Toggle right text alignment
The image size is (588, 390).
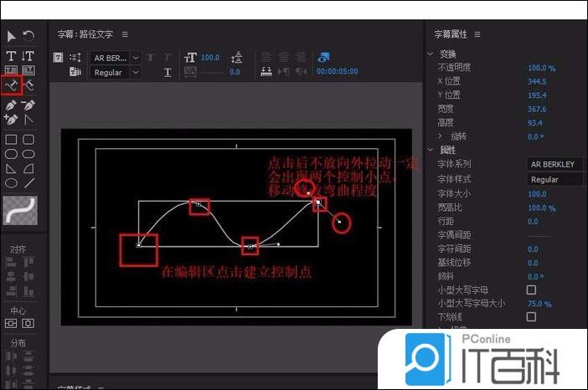click(x=301, y=57)
